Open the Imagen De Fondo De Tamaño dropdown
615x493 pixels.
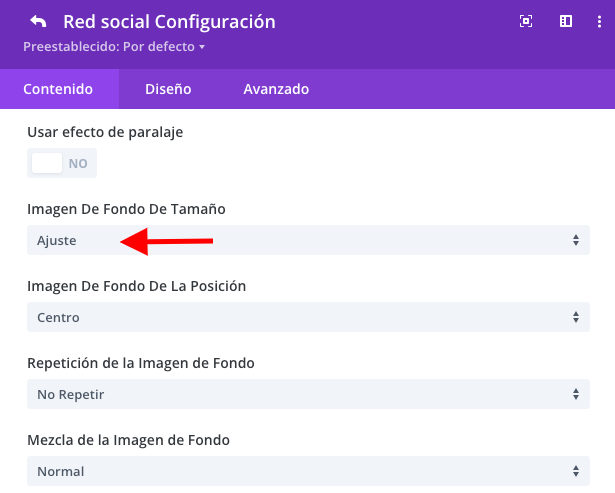[308, 240]
